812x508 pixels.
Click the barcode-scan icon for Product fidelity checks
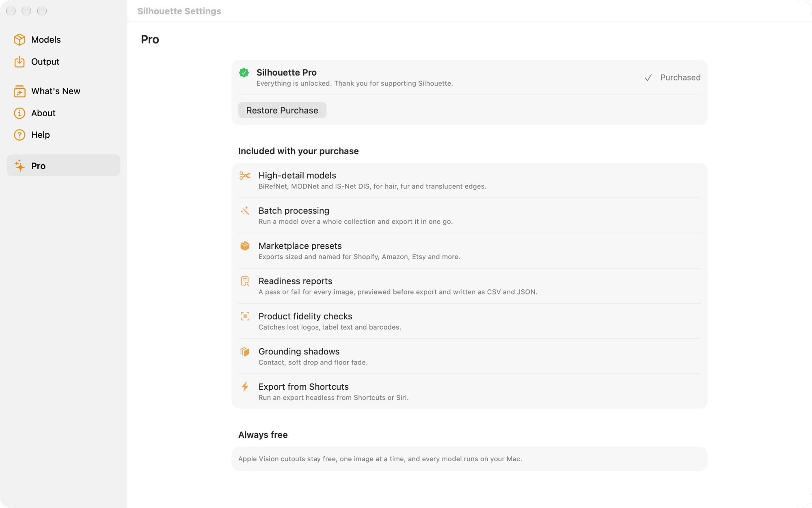(245, 316)
